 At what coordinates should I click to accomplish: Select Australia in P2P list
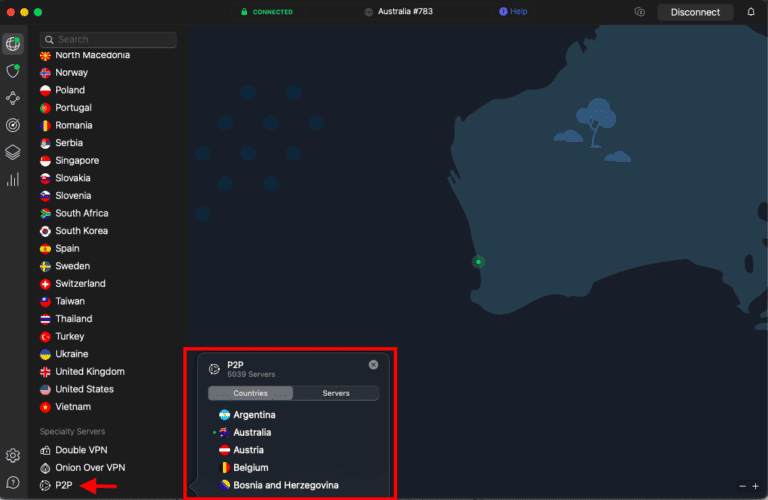[252, 432]
